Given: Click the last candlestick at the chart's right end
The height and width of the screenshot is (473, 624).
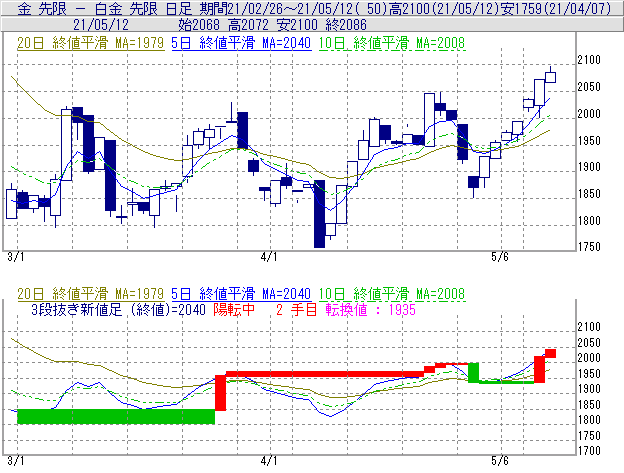Looking at the screenshot, I should [x=550, y=77].
